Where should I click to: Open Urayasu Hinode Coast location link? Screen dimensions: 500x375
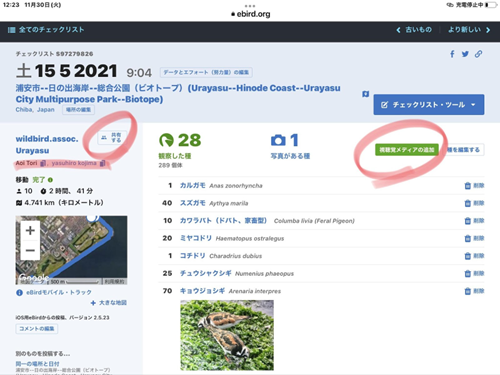[178, 94]
